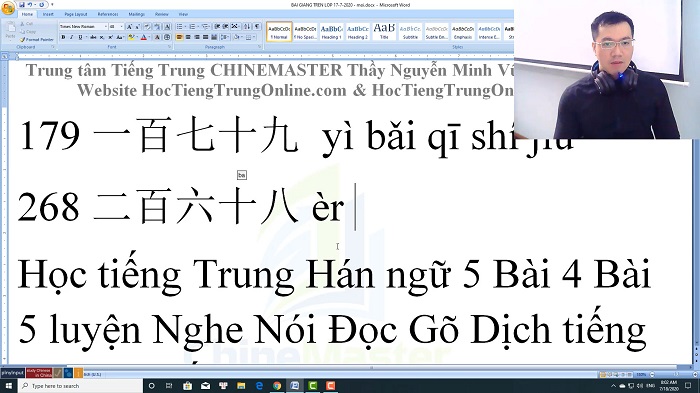Toggle italic formatting
This screenshot has height=393, width=700.
pos(71,37)
